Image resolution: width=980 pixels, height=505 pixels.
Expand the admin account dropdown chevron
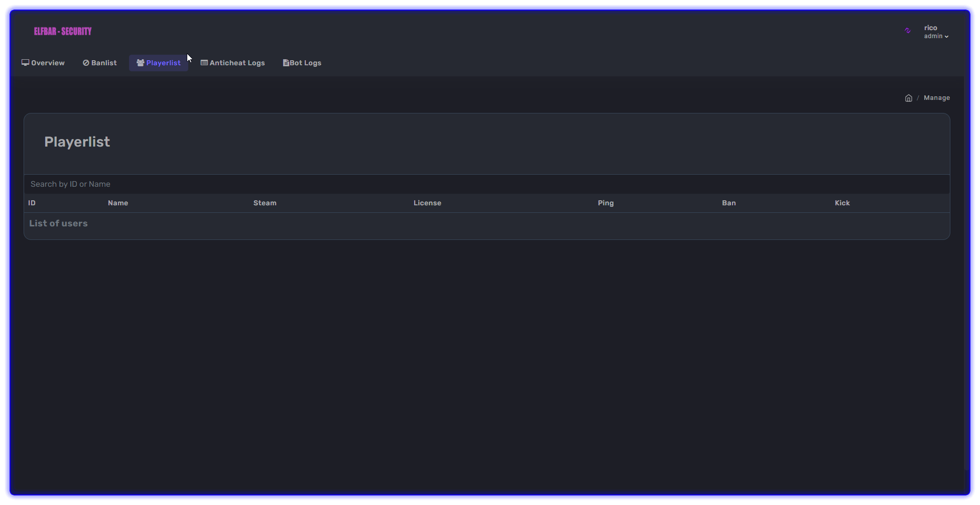947,36
